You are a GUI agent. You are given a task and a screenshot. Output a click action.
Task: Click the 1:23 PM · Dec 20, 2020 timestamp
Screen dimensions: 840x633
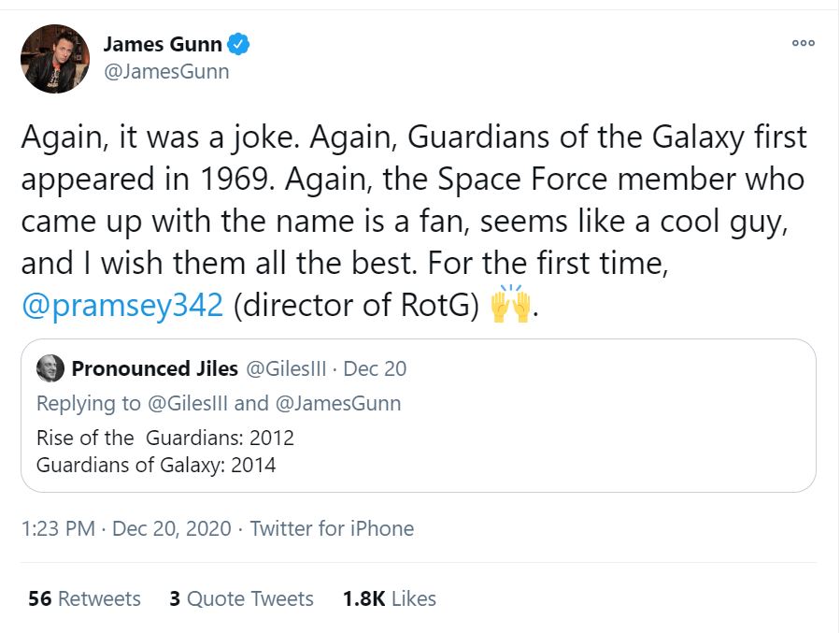[x=125, y=528]
